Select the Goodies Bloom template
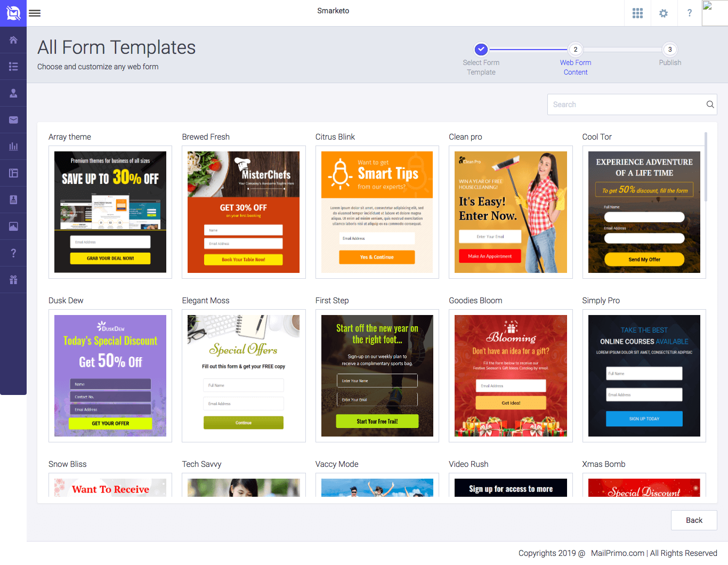This screenshot has width=728, height=565. coord(511,376)
